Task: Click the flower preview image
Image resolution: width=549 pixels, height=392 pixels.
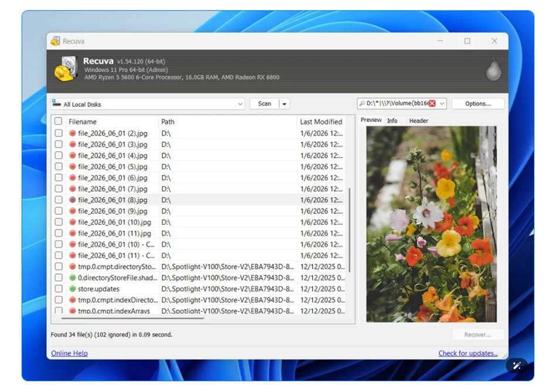Action: [x=431, y=224]
